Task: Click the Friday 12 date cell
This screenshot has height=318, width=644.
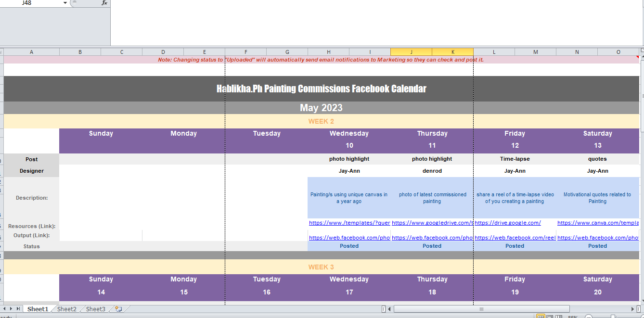Action: (x=515, y=145)
